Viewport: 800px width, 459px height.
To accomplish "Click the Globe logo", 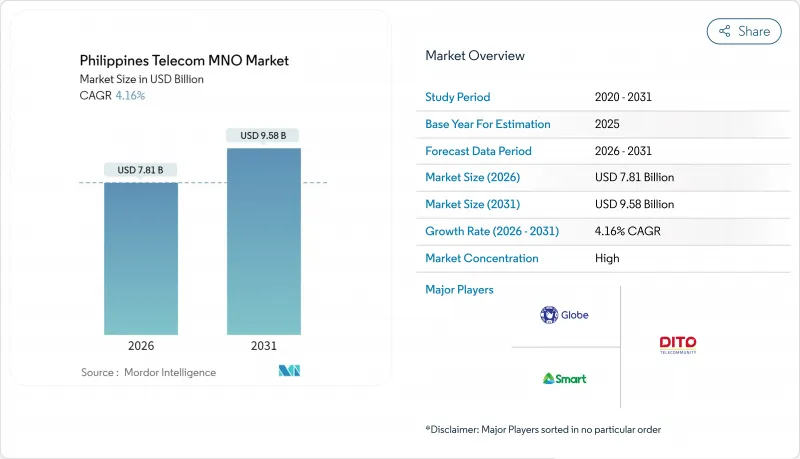I will tap(564, 314).
